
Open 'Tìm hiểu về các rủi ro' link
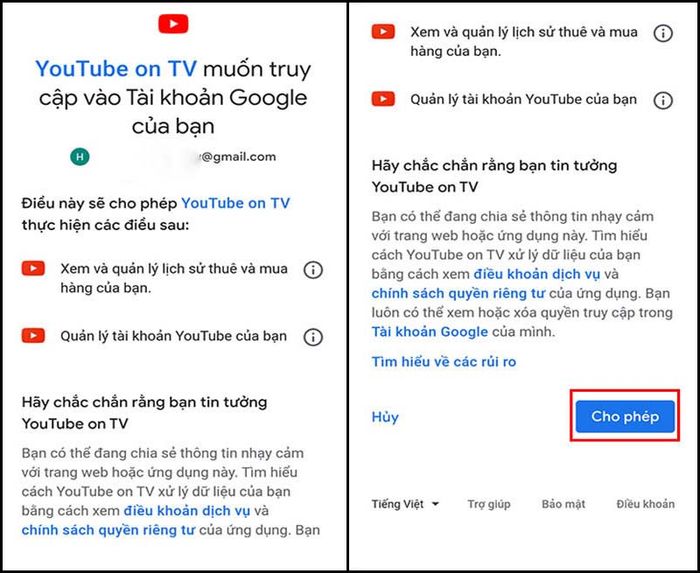tap(444, 361)
